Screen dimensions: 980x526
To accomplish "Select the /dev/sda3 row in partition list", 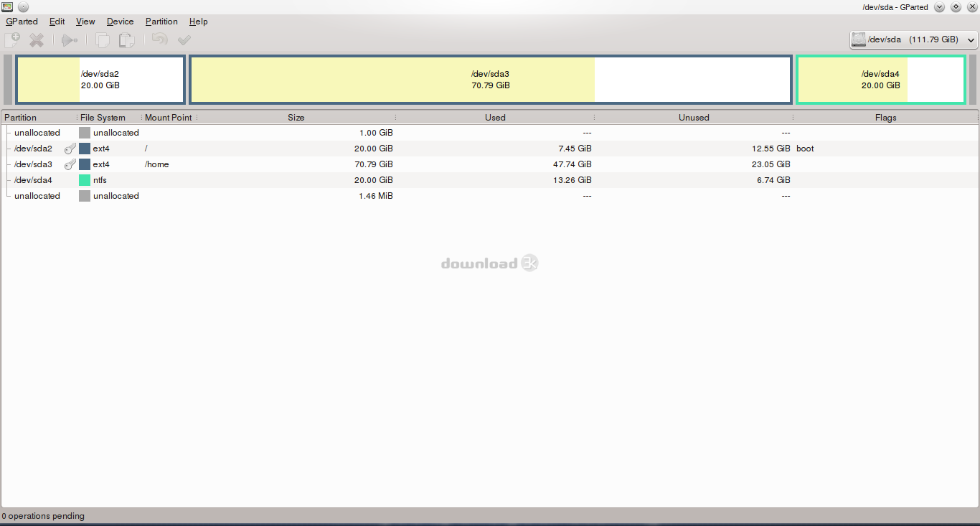I will pyautogui.click(x=490, y=164).
